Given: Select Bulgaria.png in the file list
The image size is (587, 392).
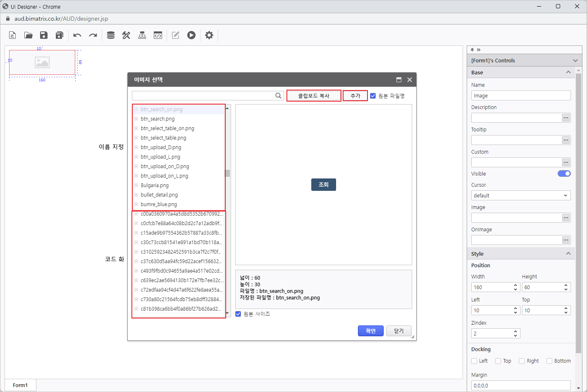Looking at the screenshot, I should click(155, 185).
